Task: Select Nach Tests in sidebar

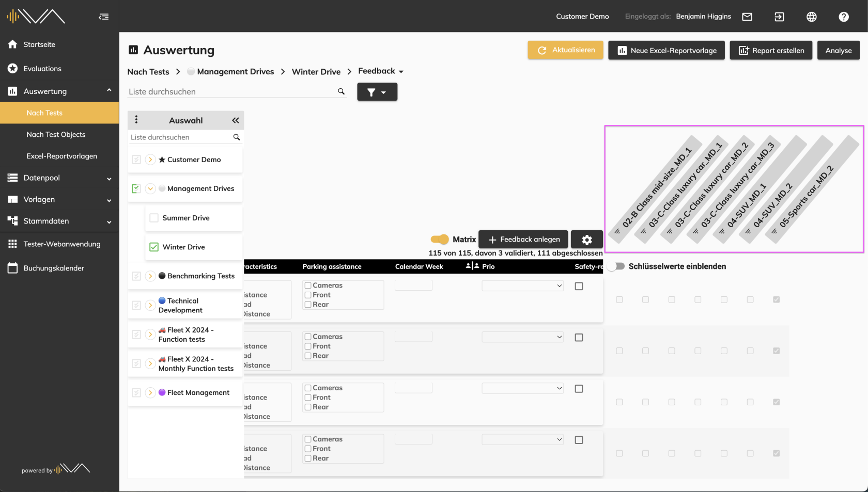Action: 59,113
